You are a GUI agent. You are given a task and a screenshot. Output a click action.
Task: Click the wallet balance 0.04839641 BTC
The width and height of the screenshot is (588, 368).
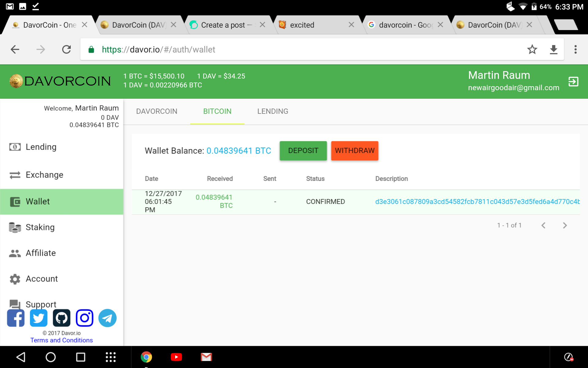click(x=239, y=151)
